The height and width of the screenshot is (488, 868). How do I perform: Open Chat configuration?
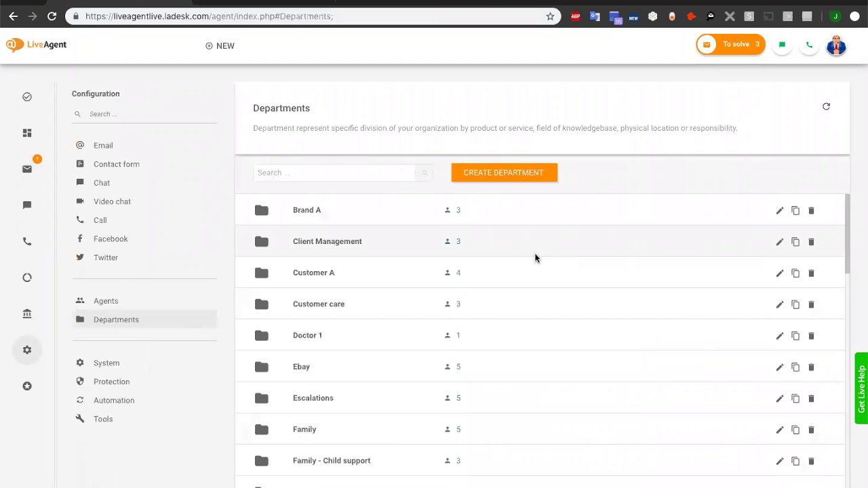102,183
